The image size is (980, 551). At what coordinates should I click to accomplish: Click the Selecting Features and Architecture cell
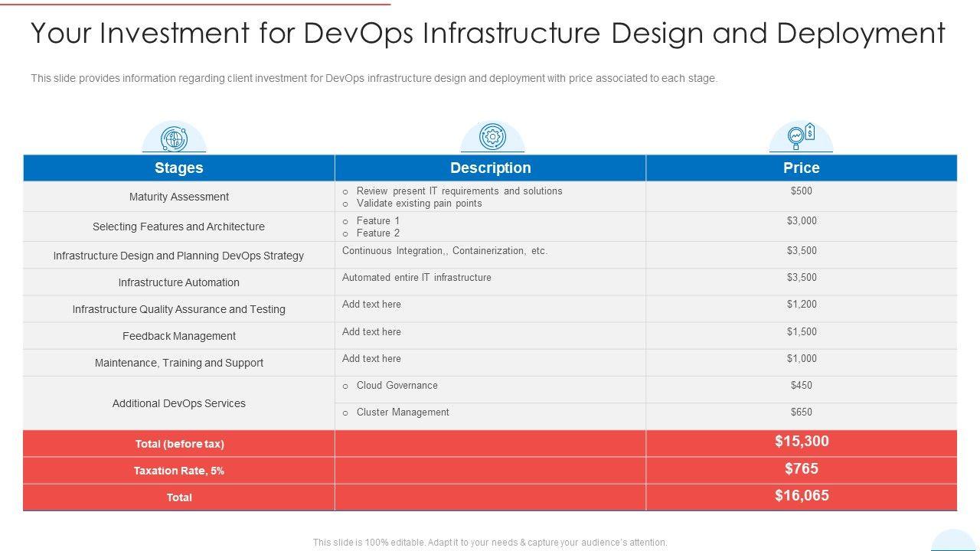[x=178, y=227]
